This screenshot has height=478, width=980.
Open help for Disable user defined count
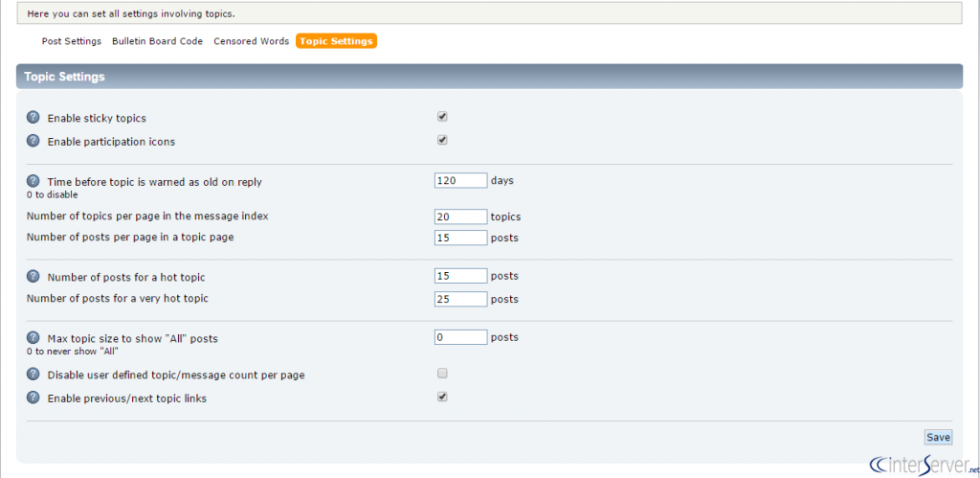point(33,375)
